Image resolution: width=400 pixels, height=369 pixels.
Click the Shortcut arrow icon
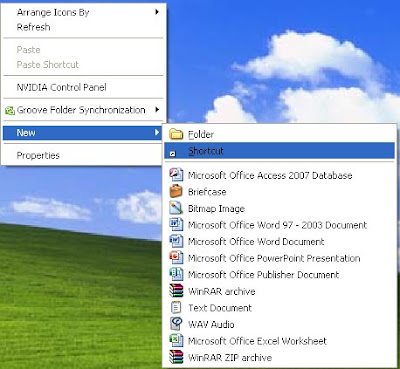point(173,154)
